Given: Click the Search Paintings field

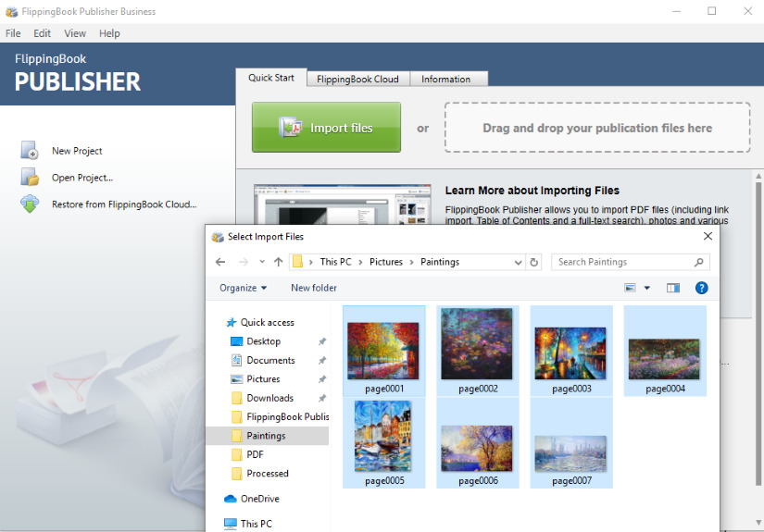Looking at the screenshot, I should click(630, 262).
